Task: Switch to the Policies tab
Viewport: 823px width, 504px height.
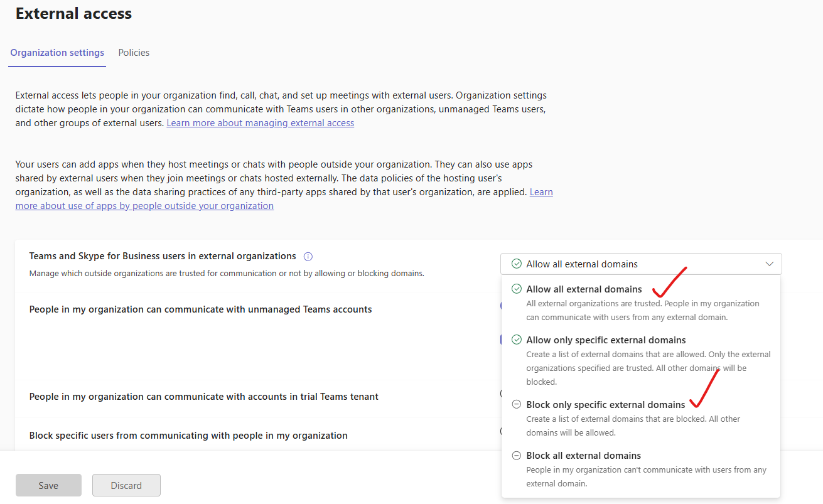Action: pyautogui.click(x=134, y=53)
